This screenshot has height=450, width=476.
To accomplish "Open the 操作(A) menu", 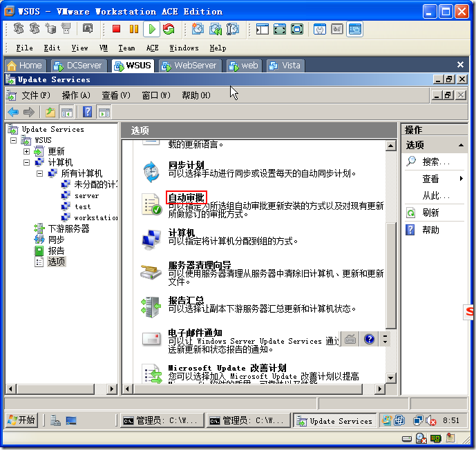I will [76, 95].
